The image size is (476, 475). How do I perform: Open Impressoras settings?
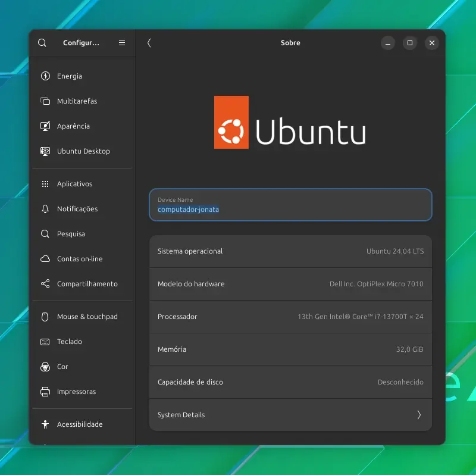[82, 392]
